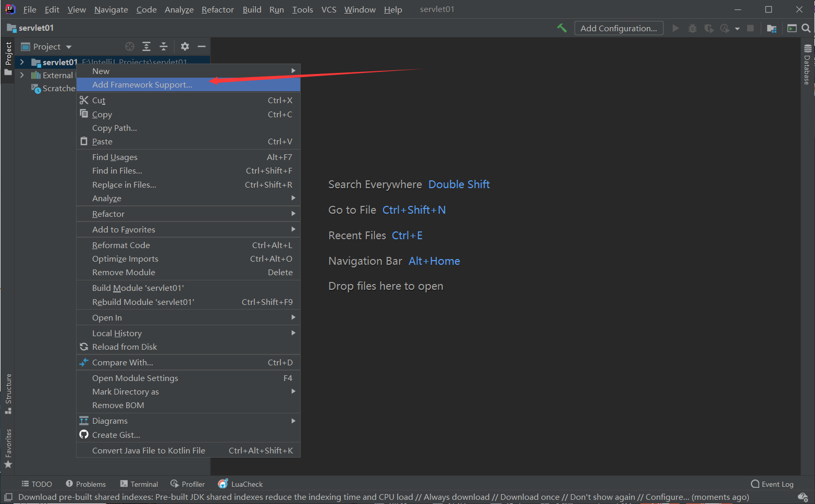This screenshot has height=504, width=815.
Task: Open the Terminal tool window
Action: pos(139,484)
